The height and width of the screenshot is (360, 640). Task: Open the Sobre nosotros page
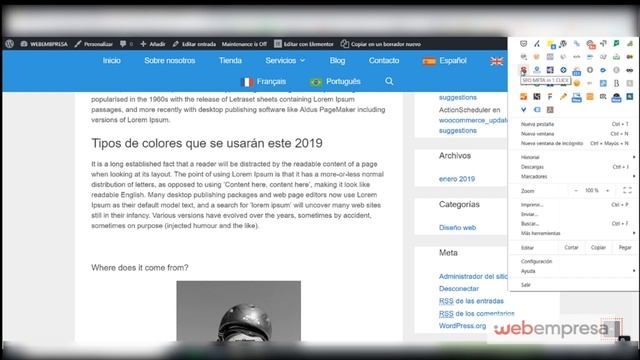(170, 60)
